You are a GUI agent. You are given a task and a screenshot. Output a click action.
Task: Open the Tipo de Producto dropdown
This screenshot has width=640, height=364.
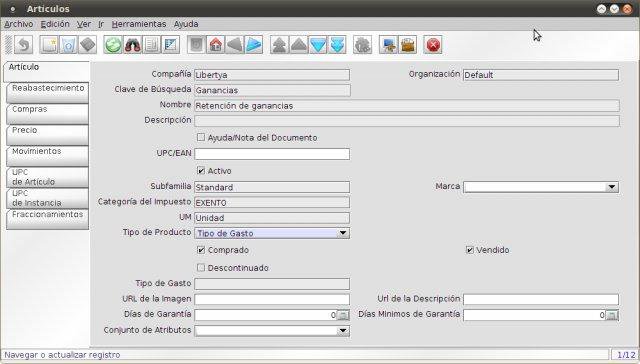point(343,233)
